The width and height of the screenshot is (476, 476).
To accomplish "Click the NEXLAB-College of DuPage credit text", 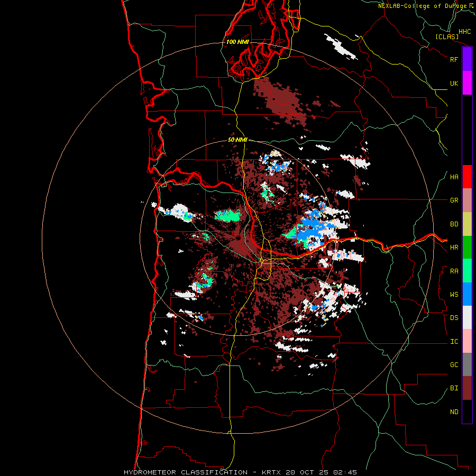I will [x=422, y=6].
